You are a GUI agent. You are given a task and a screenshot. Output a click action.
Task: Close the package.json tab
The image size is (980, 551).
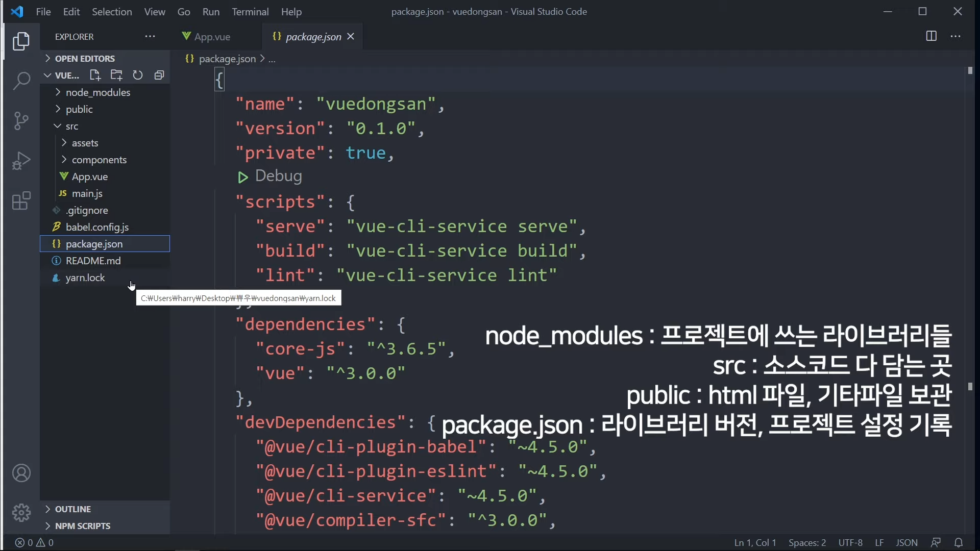click(x=351, y=37)
